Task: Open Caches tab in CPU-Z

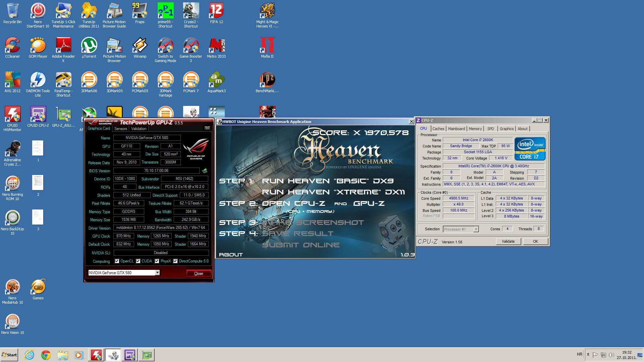Action: tap(438, 129)
